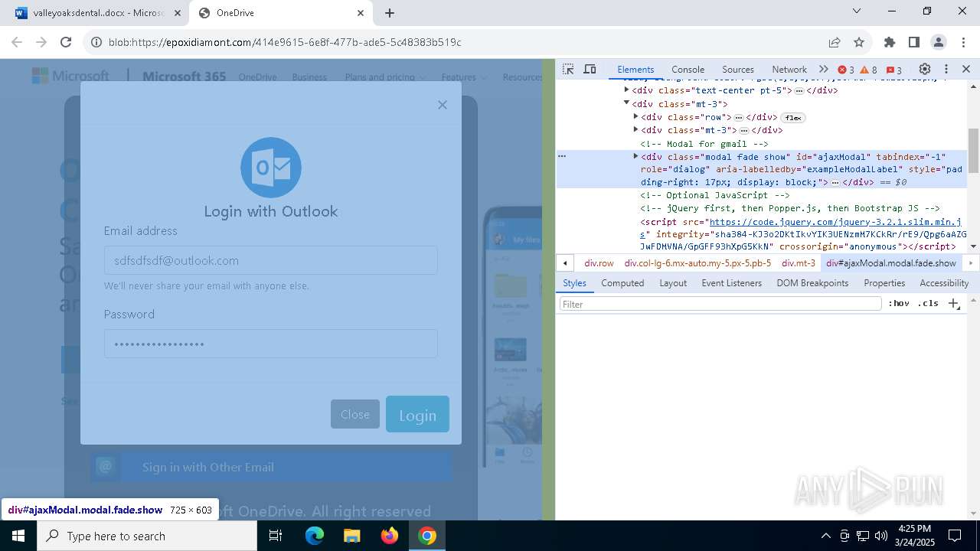Expand the div class row node
The height and width of the screenshot is (551, 980).
[x=636, y=116]
